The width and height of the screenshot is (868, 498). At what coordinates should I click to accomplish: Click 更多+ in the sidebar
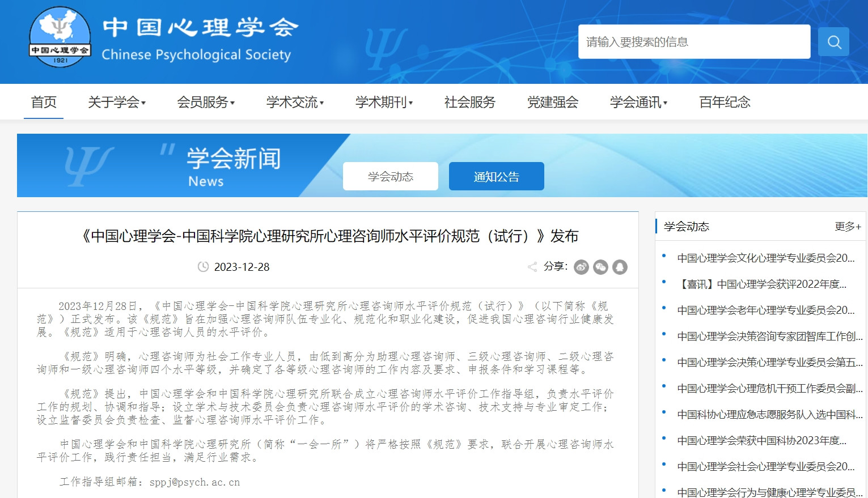(848, 227)
